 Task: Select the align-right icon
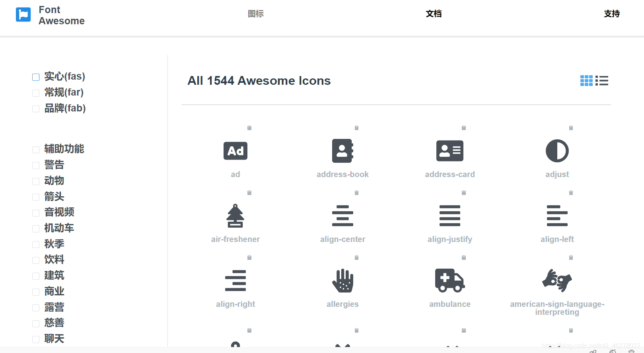235,281
